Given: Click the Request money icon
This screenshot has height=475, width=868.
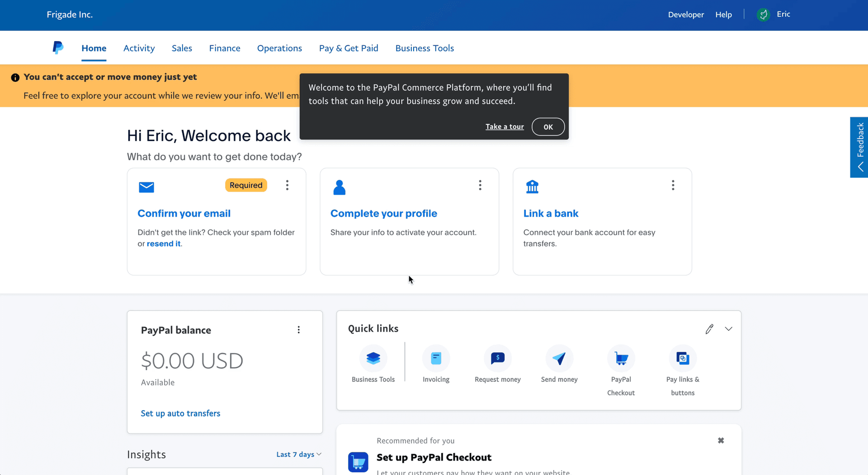Looking at the screenshot, I should [x=497, y=358].
